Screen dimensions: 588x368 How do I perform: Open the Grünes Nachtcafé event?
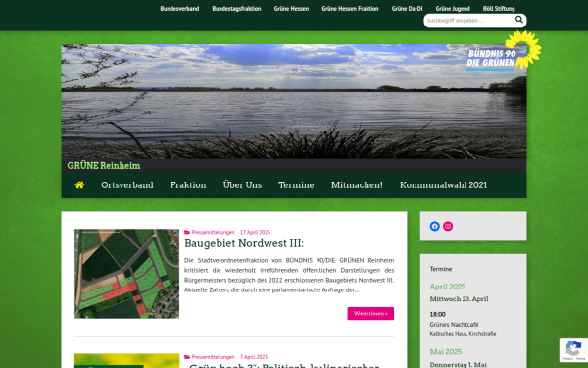point(454,325)
